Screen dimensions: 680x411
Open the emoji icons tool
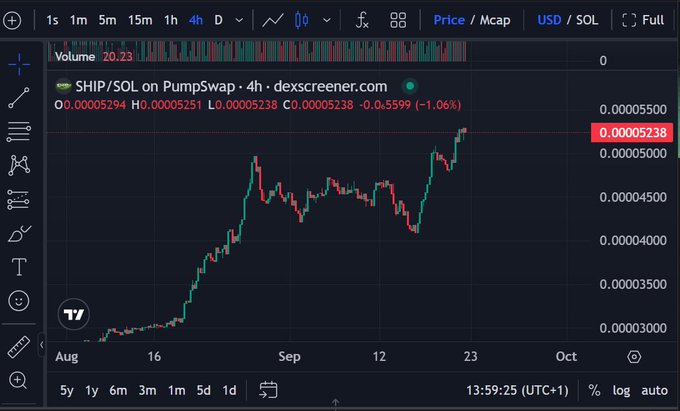[x=19, y=301]
